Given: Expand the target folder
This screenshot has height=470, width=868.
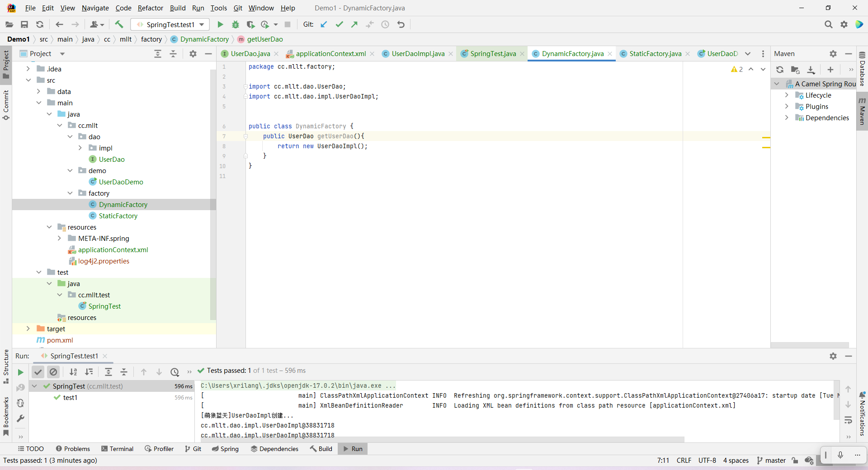Looking at the screenshot, I should [x=28, y=329].
